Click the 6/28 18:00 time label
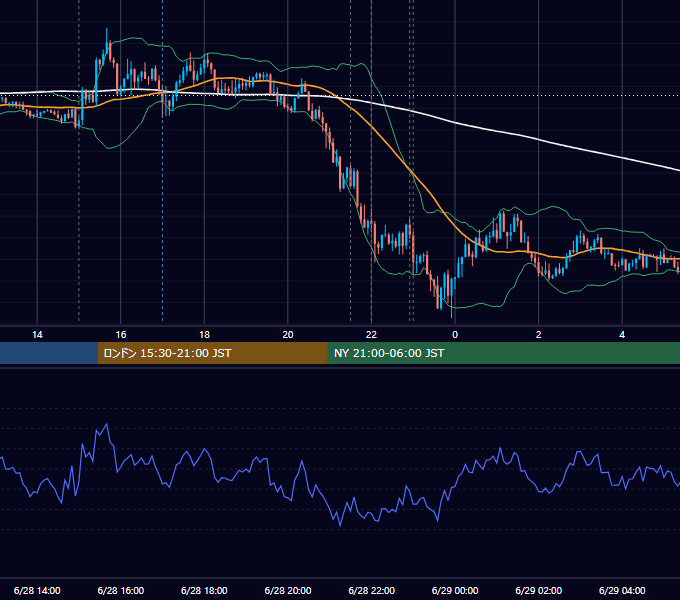This screenshot has width=680, height=600. click(204, 590)
